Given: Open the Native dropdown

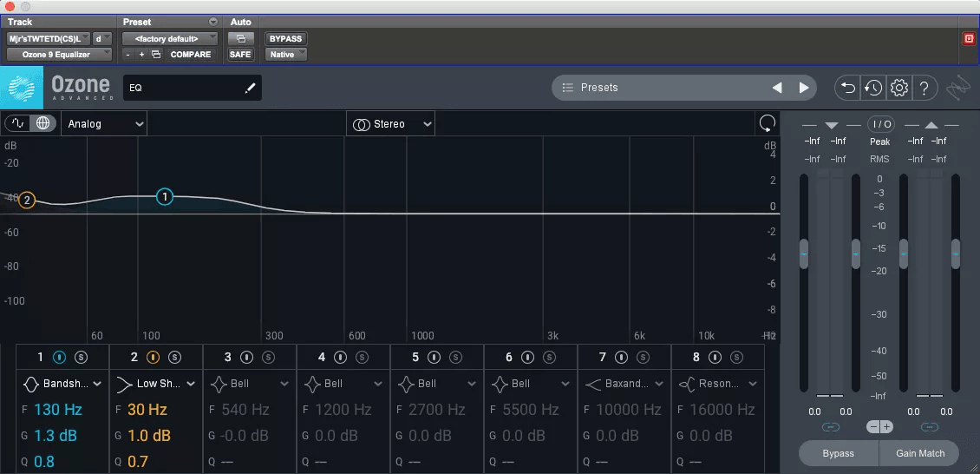Looking at the screenshot, I should point(286,55).
